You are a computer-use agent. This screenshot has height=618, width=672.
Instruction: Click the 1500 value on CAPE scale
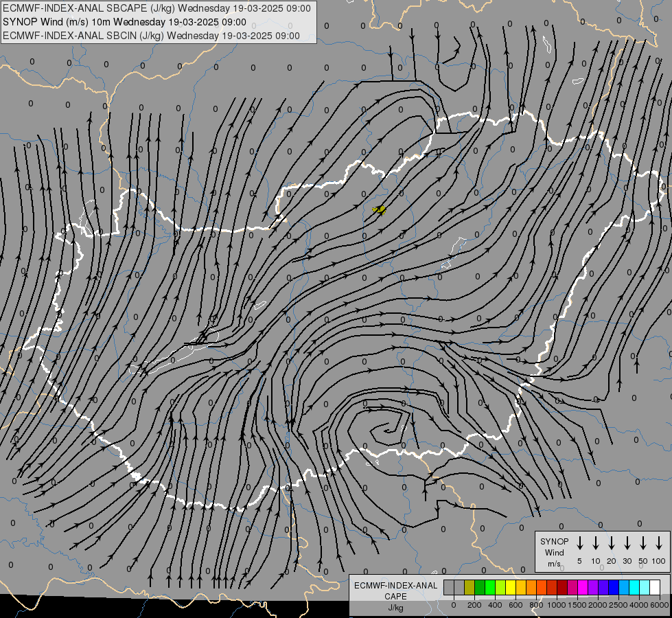click(577, 605)
